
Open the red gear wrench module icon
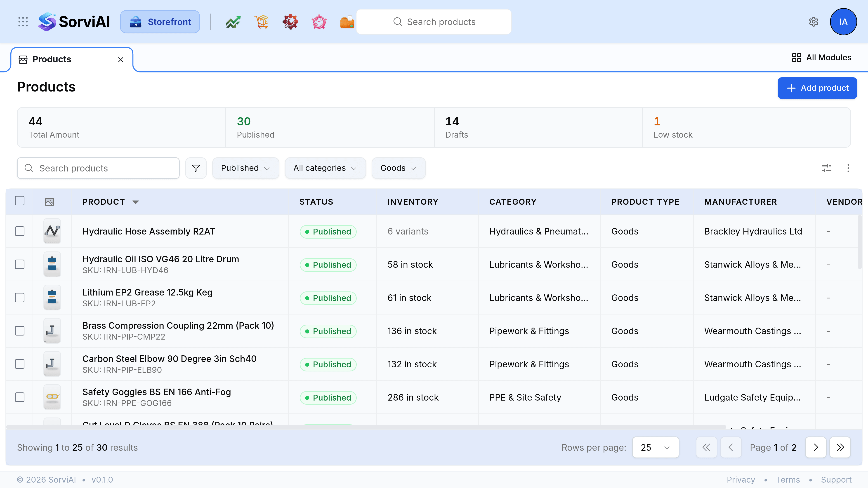[290, 22]
